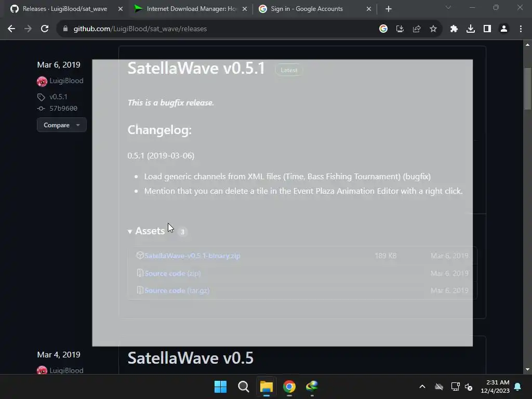The width and height of the screenshot is (532, 399).
Task: Reload the GitHub releases page
Action: pos(45,29)
